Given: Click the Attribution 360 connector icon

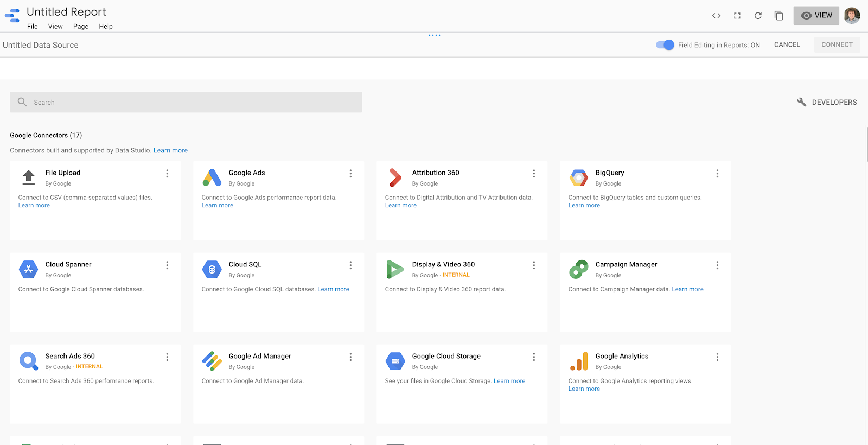Looking at the screenshot, I should 395,177.
